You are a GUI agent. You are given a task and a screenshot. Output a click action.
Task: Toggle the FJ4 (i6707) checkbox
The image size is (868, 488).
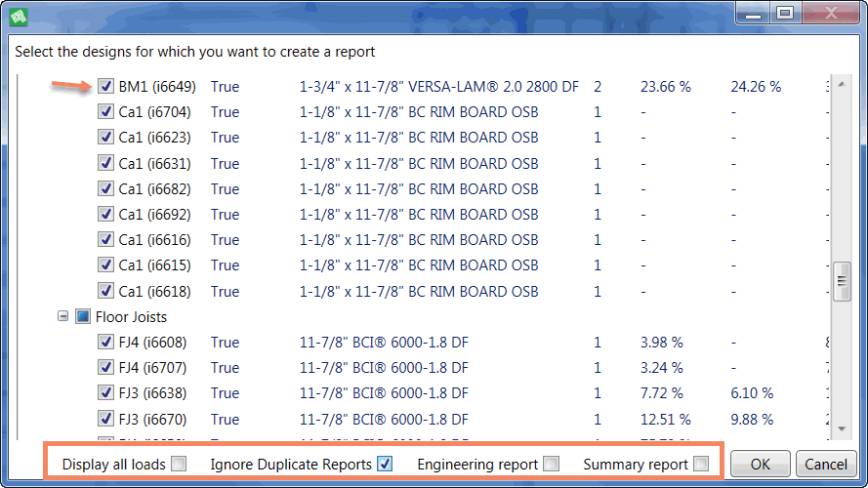pos(105,367)
